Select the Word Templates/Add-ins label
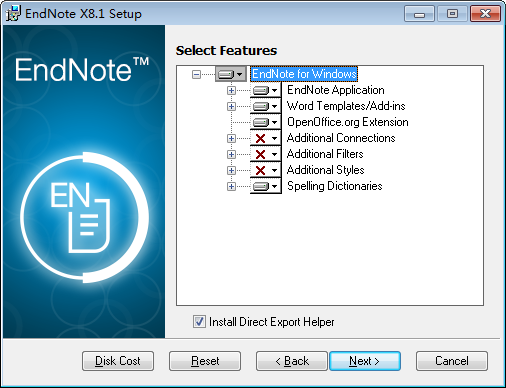506x388 pixels. tap(346, 106)
